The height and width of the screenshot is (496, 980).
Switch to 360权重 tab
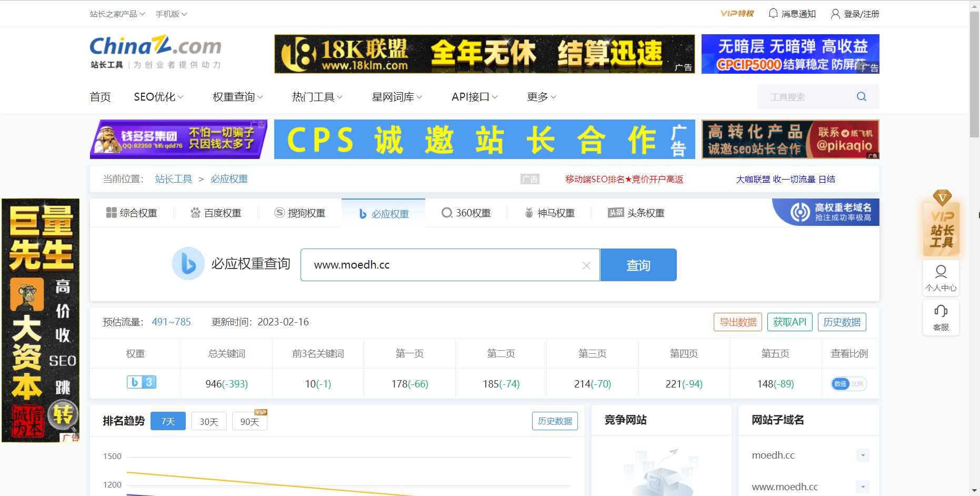[x=466, y=213]
